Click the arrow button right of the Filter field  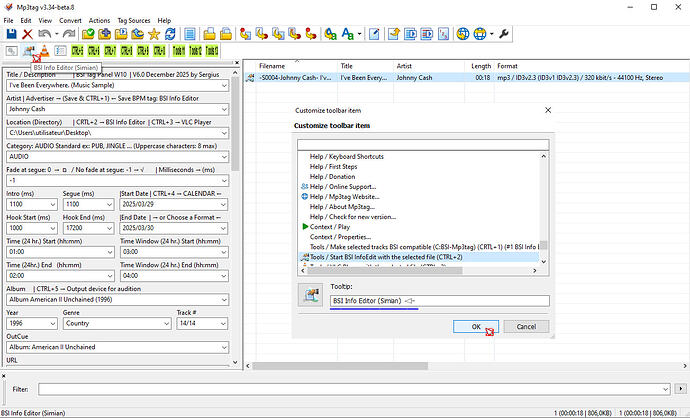681,389
